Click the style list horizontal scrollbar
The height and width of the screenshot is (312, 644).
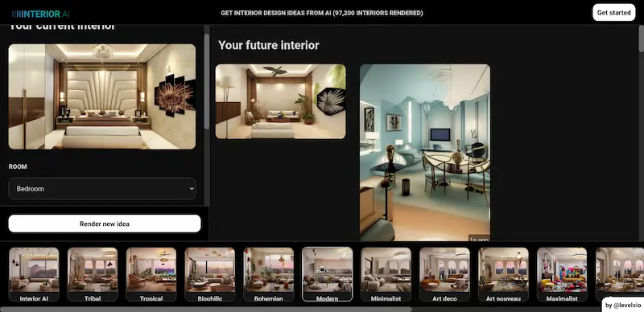206,309
